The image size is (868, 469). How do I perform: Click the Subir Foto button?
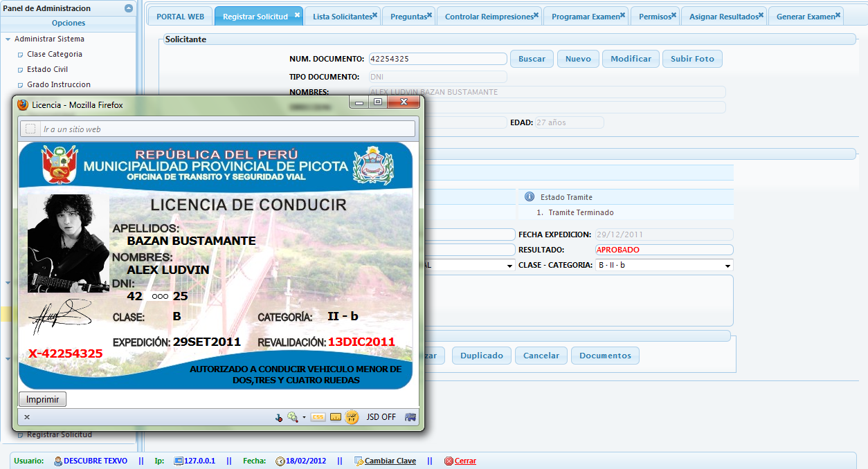tap(692, 59)
